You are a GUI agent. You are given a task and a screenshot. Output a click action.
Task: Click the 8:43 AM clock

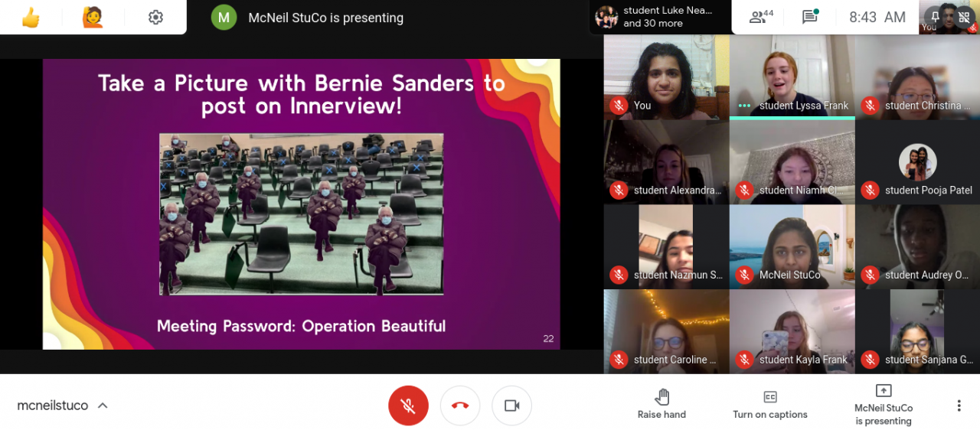877,17
